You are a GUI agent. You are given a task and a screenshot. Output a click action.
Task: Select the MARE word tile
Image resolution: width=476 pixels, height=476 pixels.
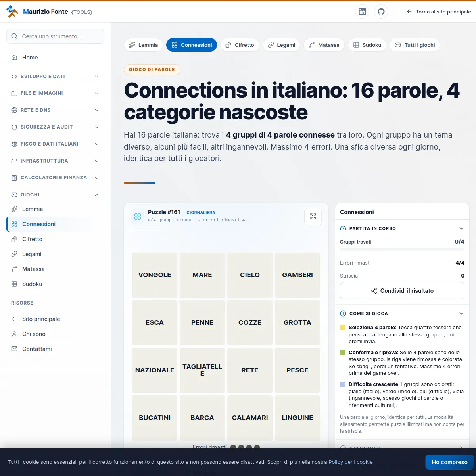pos(202,275)
